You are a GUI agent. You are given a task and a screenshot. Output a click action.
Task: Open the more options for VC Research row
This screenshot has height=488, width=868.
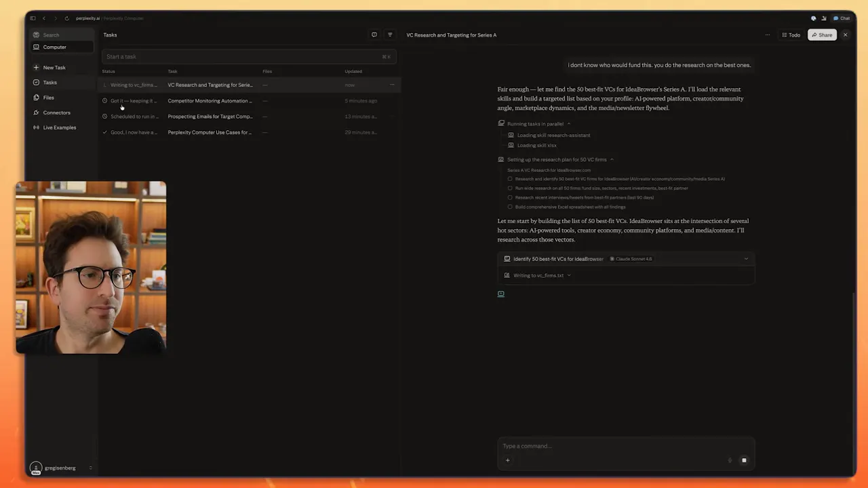pyautogui.click(x=392, y=85)
